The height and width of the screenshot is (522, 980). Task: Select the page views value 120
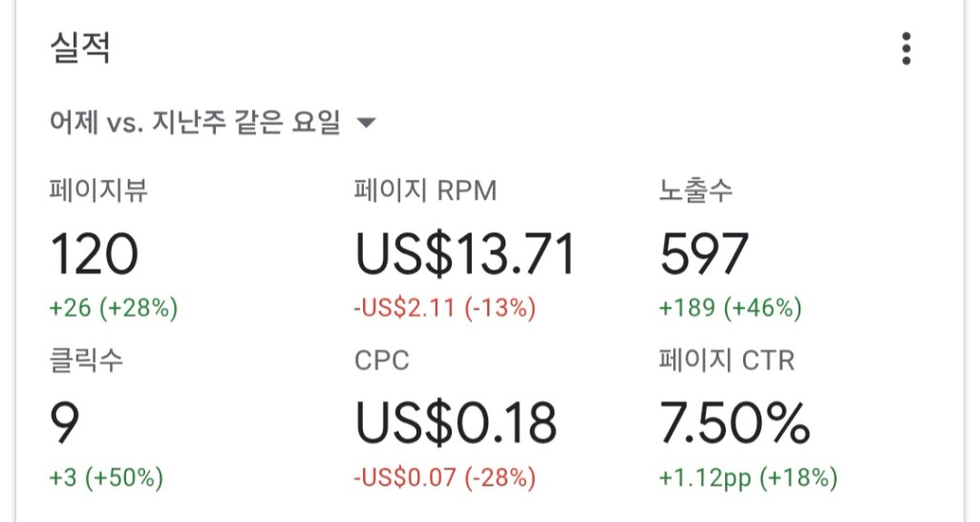click(95, 254)
